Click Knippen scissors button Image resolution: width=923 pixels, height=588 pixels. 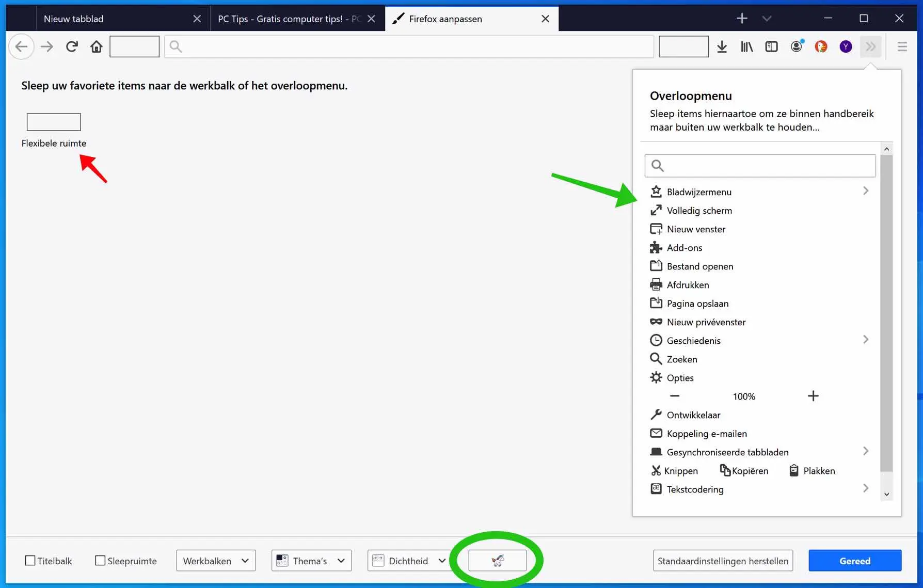(674, 470)
